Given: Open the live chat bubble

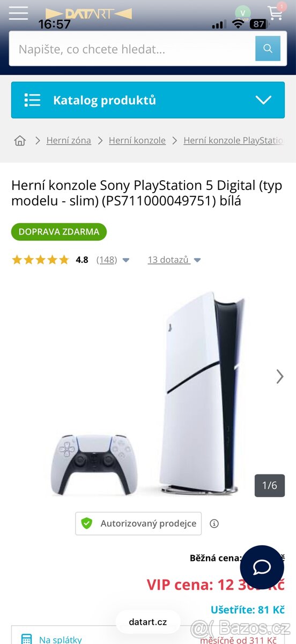Looking at the screenshot, I should [262, 567].
